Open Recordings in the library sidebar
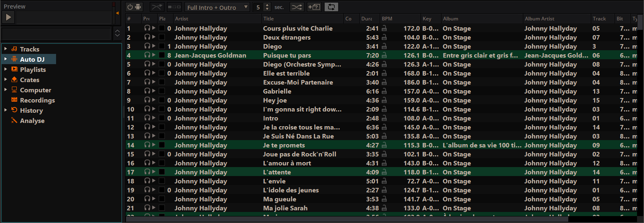Screen dimensions: 644x223 [x=37, y=100]
